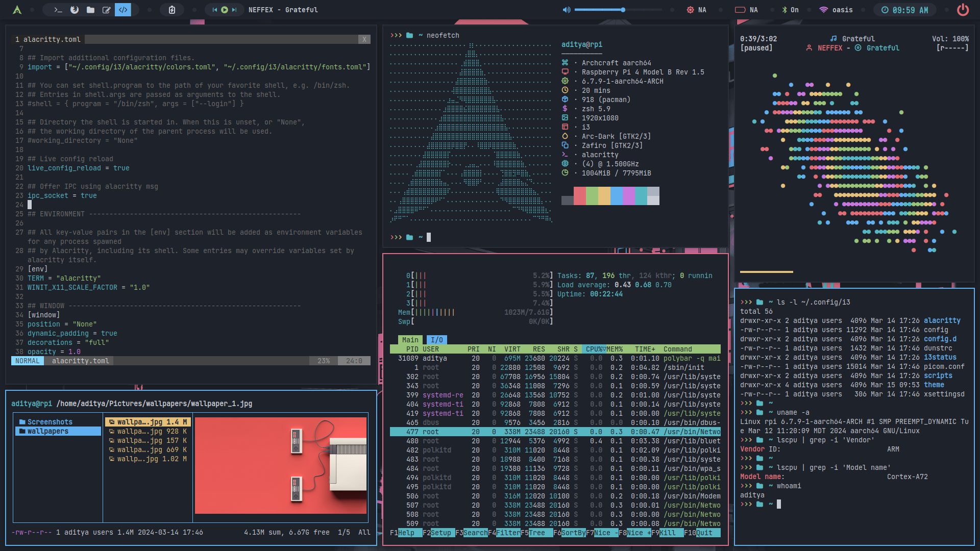The height and width of the screenshot is (551, 980).
Task: Open the terminal launcher in polybar
Action: point(58,10)
